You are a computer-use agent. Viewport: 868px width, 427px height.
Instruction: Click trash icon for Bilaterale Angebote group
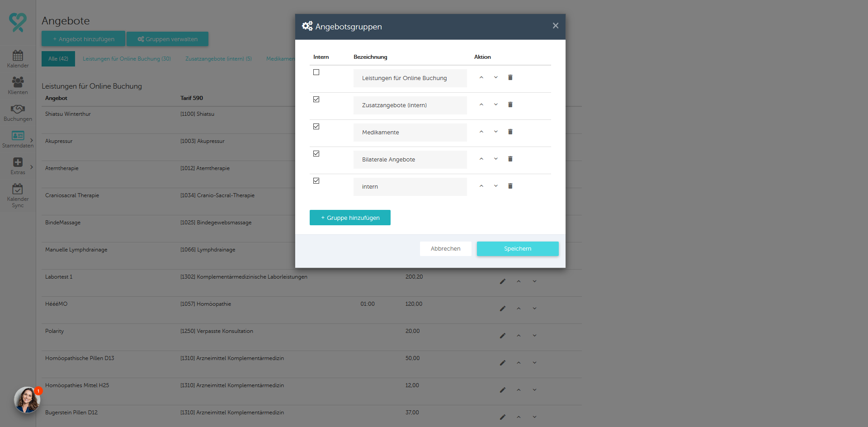click(510, 159)
